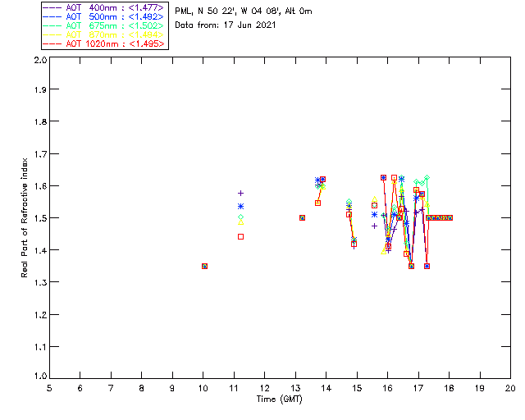The height and width of the screenshot is (420, 525).
Task: Click x-axis tick label 17
Action: 418,388
